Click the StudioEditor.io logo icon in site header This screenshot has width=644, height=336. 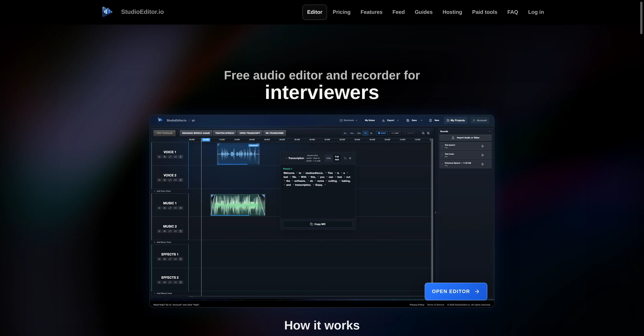click(107, 12)
